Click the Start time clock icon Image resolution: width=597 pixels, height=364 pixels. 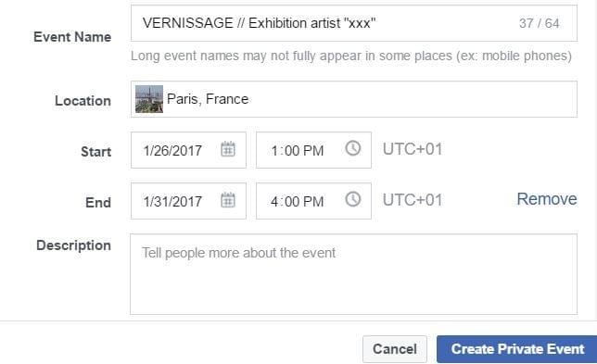click(353, 148)
